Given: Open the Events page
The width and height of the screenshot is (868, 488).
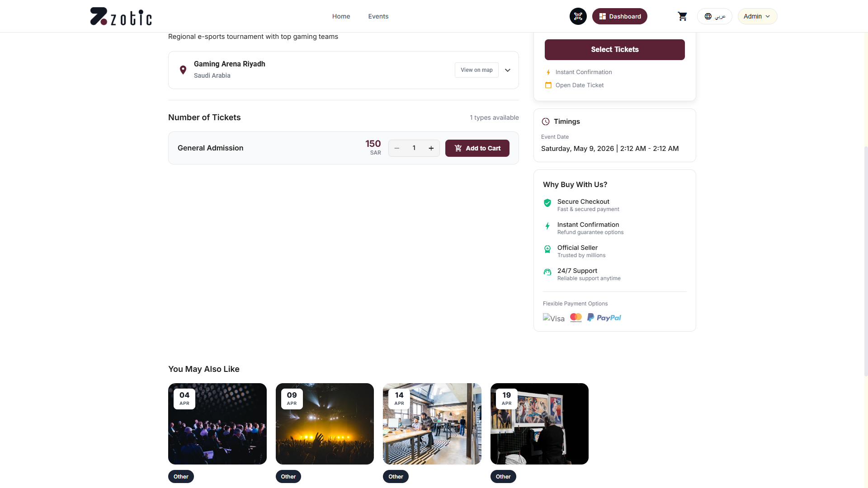Looking at the screenshot, I should (x=378, y=16).
